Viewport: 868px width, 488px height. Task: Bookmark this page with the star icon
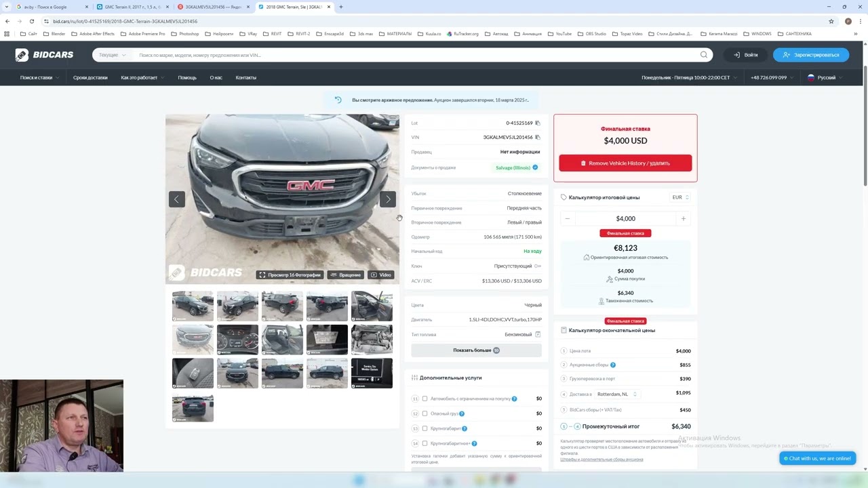click(x=831, y=21)
